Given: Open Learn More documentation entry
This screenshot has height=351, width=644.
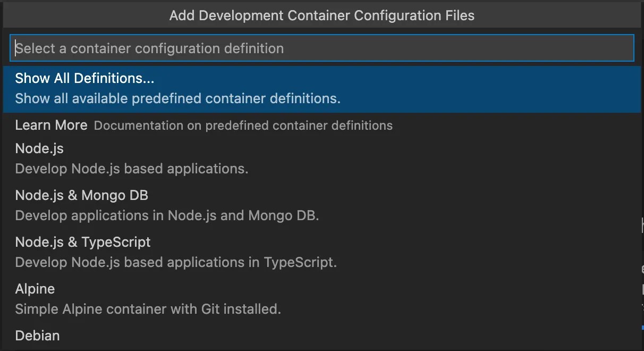Looking at the screenshot, I should tap(322, 126).
